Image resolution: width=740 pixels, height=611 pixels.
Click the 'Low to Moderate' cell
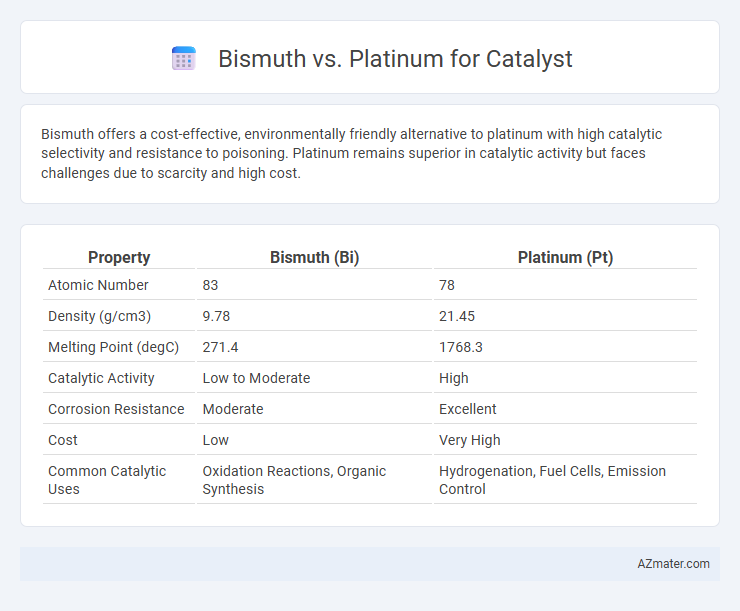(256, 378)
